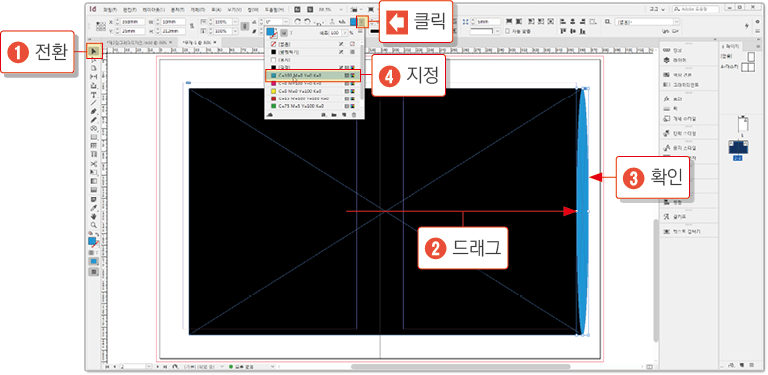Click the Adobe search field
The height and width of the screenshot is (375, 768).
[696, 9]
